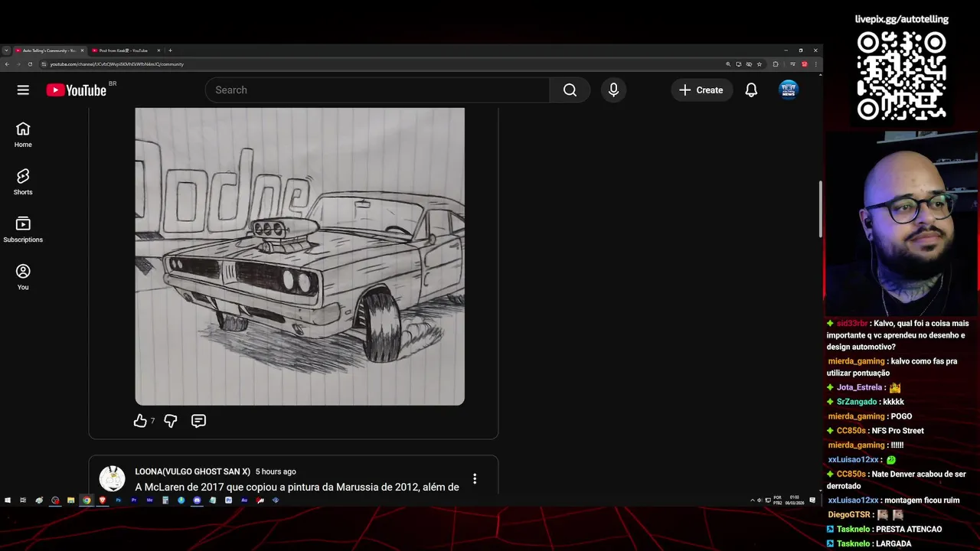
Task: Open File Explorer from the taskbar
Action: pyautogui.click(x=71, y=500)
